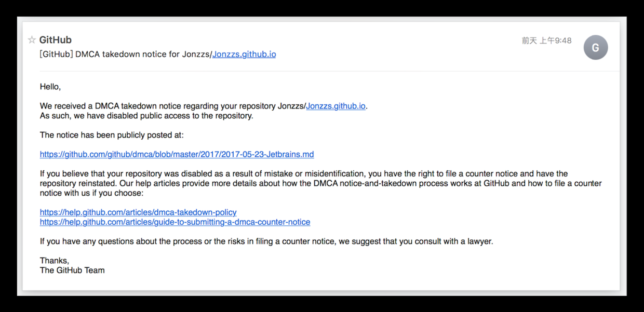Click the "Thanks," closing line

click(x=55, y=261)
